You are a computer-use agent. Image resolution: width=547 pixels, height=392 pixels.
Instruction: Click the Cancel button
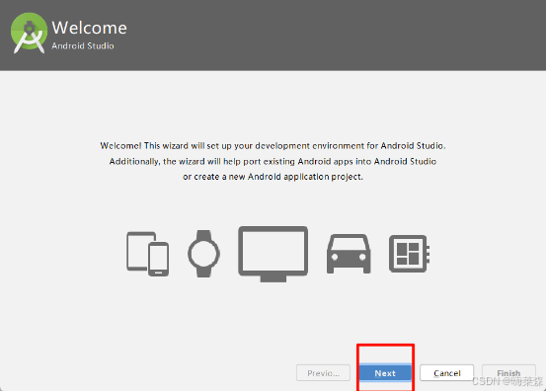point(447,373)
